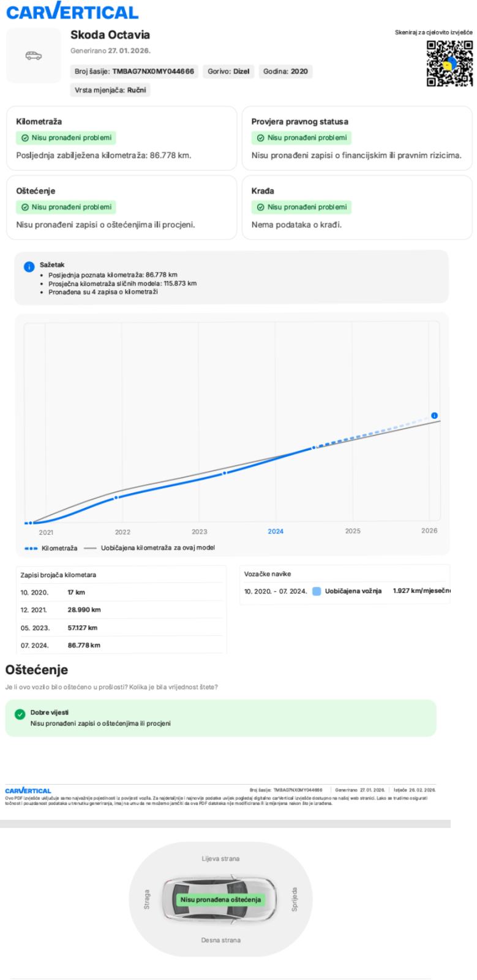
Task: Click the carVertical logo at top
Action: 72,12
